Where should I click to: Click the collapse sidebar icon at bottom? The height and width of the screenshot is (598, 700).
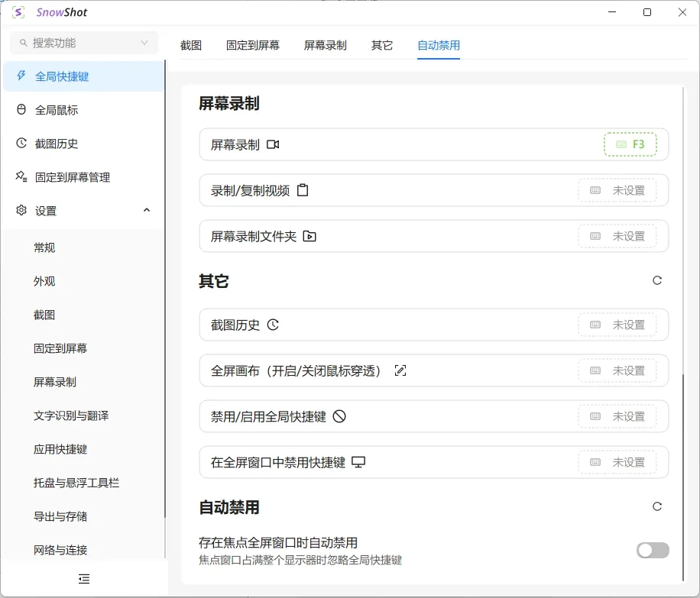pyautogui.click(x=84, y=579)
